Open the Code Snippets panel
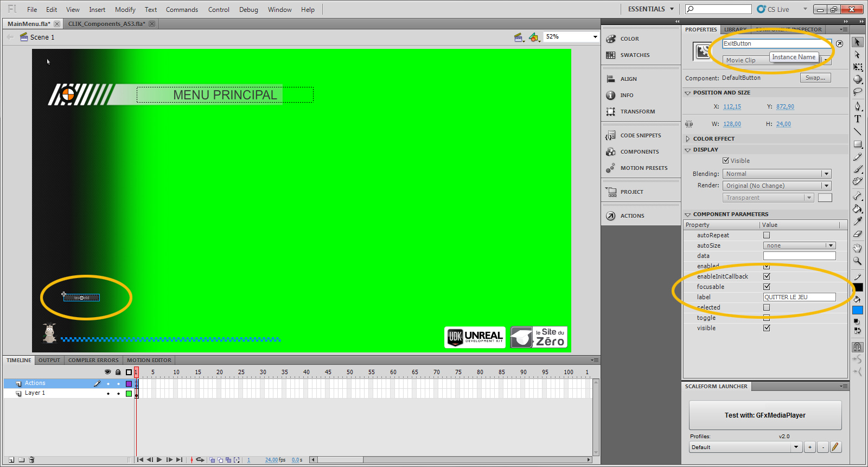The image size is (868, 467). point(640,136)
